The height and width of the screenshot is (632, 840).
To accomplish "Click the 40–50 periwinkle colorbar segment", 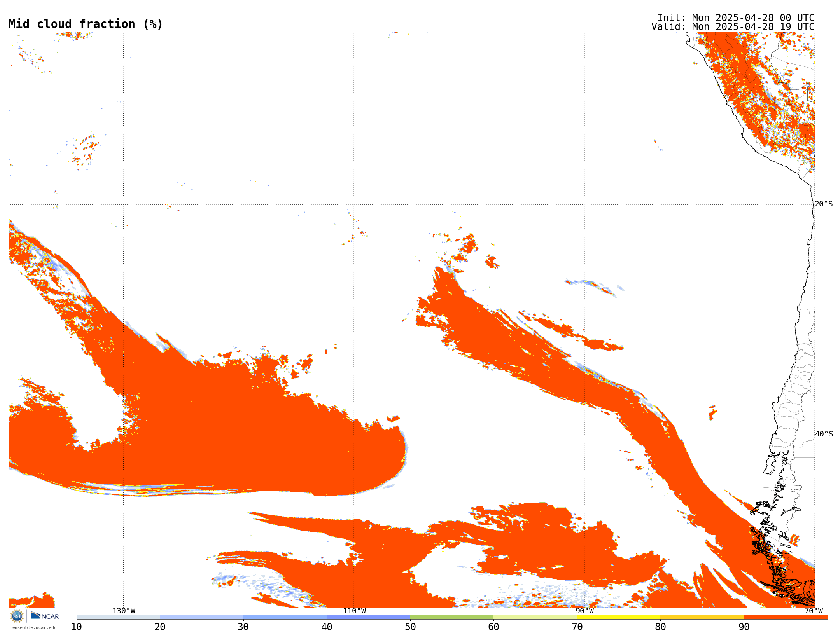I will (368, 617).
